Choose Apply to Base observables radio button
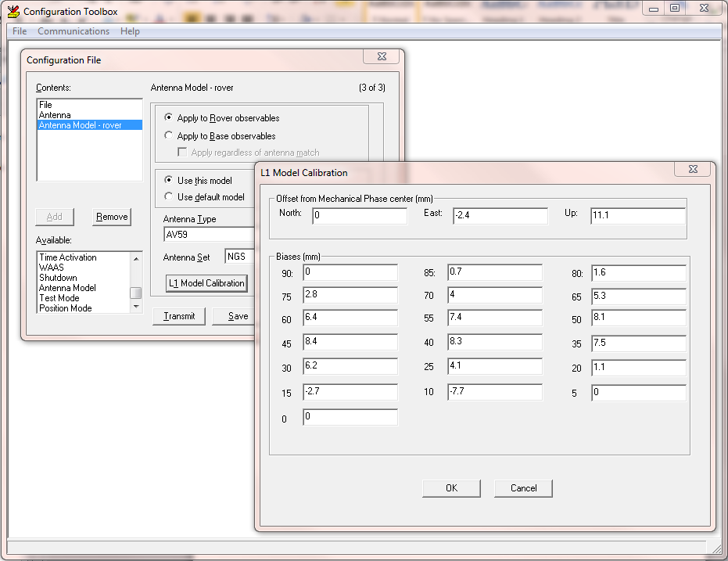The height and width of the screenshot is (561, 728). tap(169, 136)
